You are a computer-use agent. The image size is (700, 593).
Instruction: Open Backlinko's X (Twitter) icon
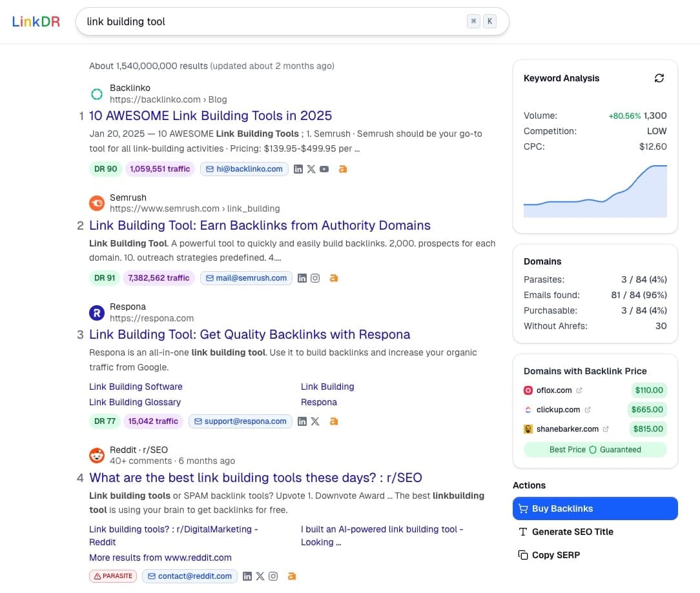click(311, 169)
